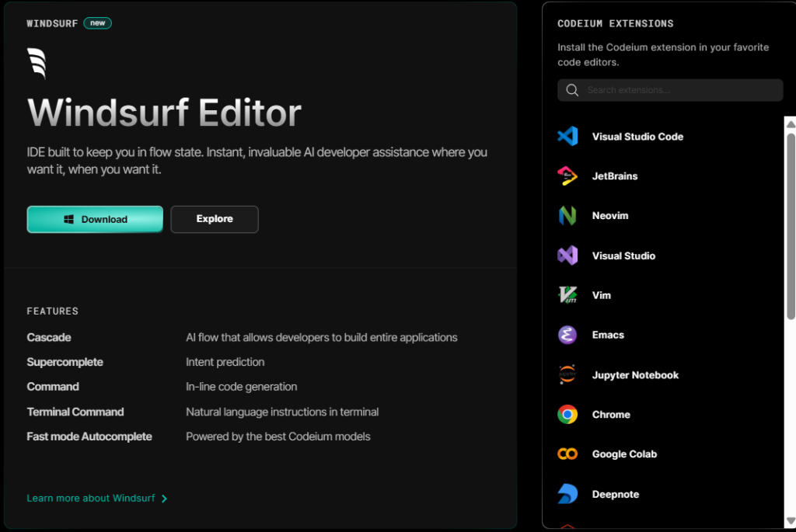The width and height of the screenshot is (796, 532).
Task: Select the Jupyter Notebook extension label
Action: point(635,375)
